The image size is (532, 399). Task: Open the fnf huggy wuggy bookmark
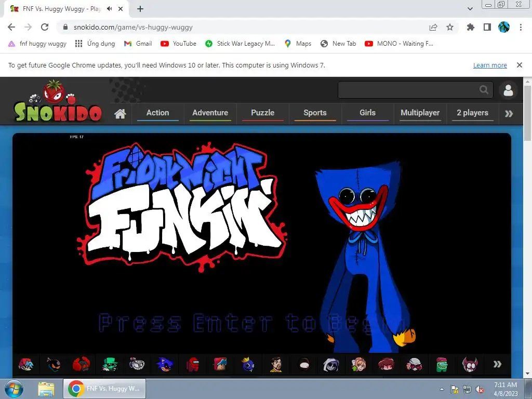point(37,44)
